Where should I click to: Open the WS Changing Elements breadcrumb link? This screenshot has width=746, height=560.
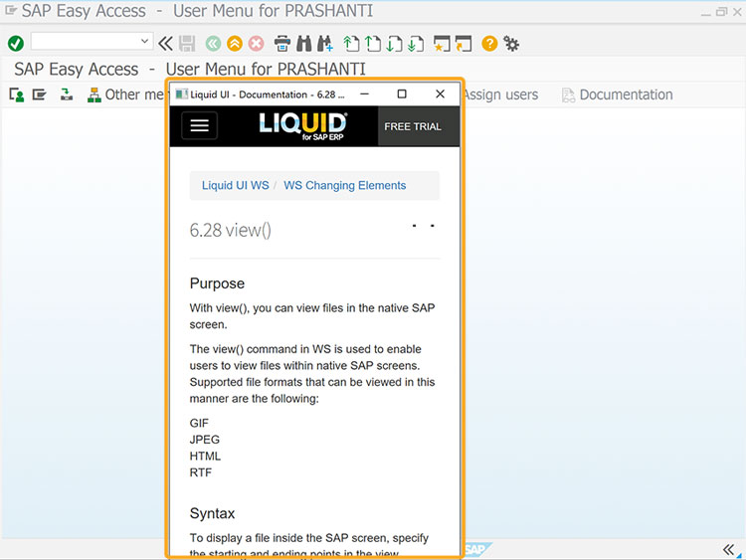[x=345, y=185]
